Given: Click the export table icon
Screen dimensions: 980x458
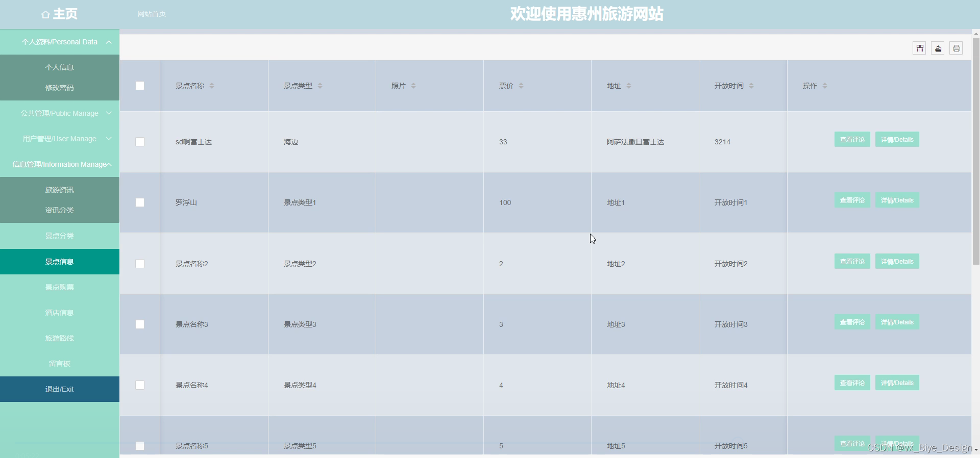Looking at the screenshot, I should point(938,48).
